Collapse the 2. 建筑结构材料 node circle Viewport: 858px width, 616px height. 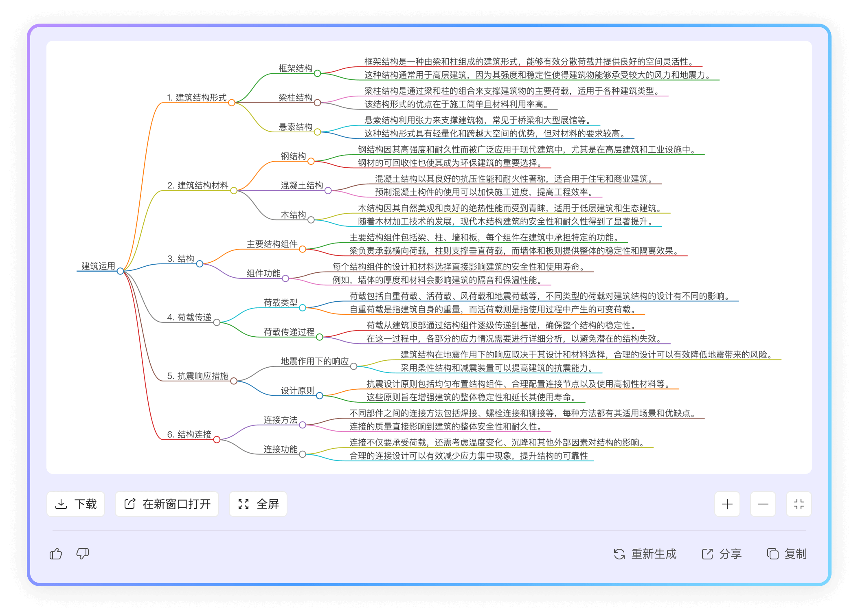(x=234, y=191)
